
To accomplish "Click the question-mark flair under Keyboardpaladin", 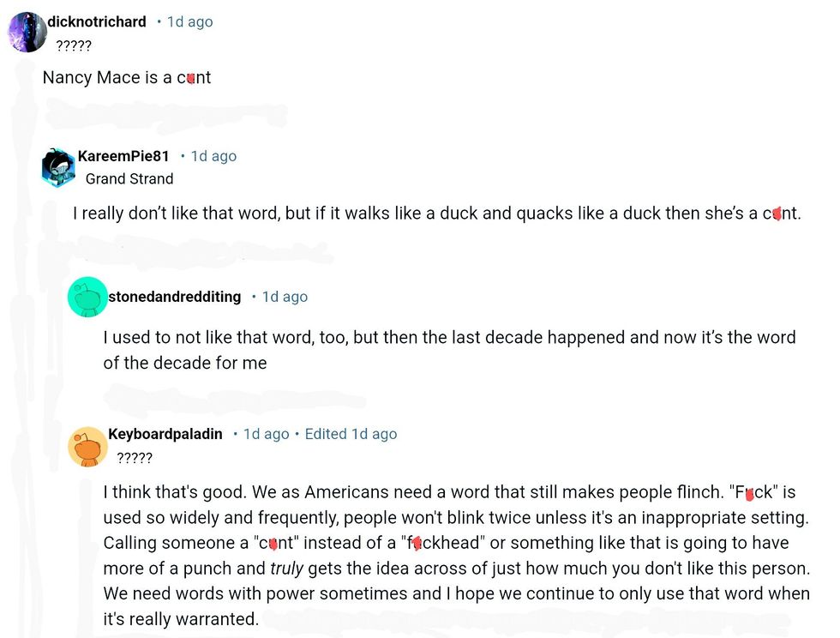I will (134, 458).
